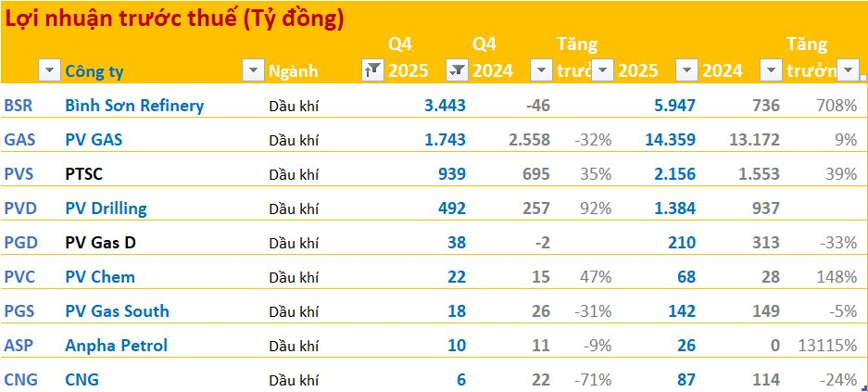Open the full-year 2024 column filter
Image resolution: width=868 pixels, height=392 pixels.
point(770,70)
